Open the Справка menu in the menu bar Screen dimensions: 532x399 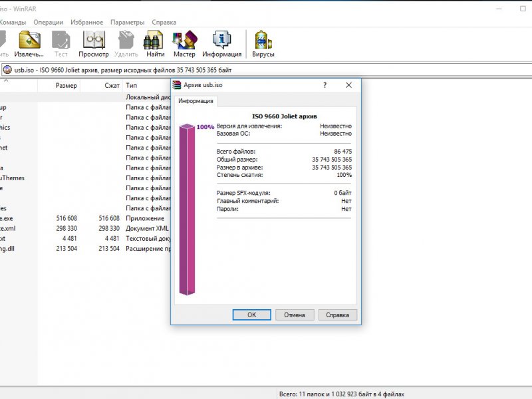click(x=164, y=23)
